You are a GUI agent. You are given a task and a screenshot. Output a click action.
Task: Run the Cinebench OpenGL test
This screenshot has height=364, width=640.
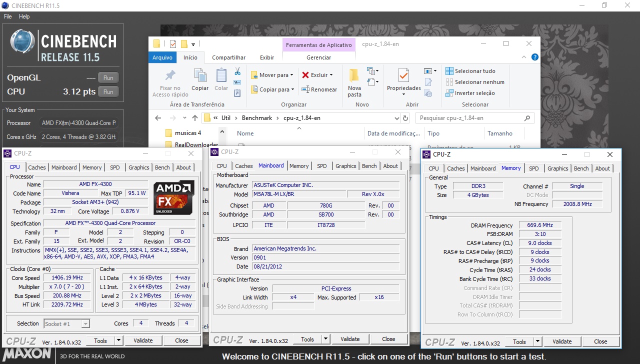pyautogui.click(x=108, y=78)
